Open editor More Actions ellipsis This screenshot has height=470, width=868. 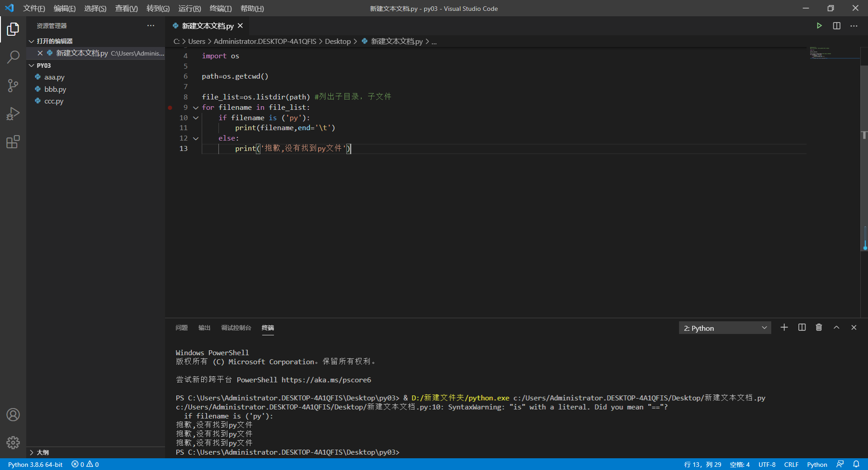(854, 26)
